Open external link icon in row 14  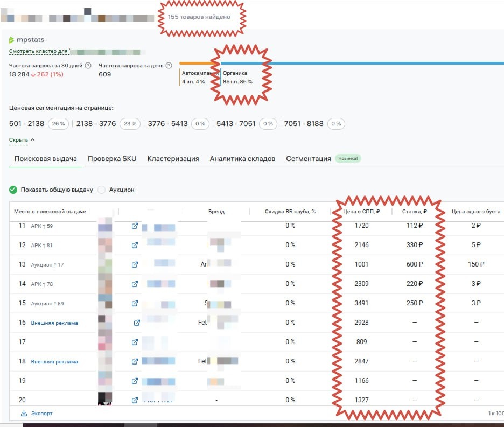click(135, 284)
